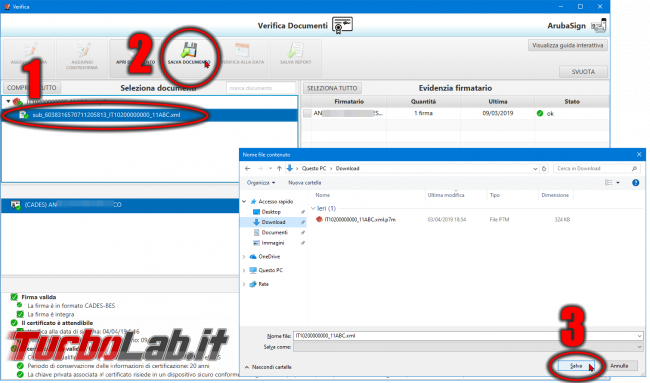
Task: Select the IT10200000000_11ABC.xml.p7m file
Action: pyautogui.click(x=359, y=220)
